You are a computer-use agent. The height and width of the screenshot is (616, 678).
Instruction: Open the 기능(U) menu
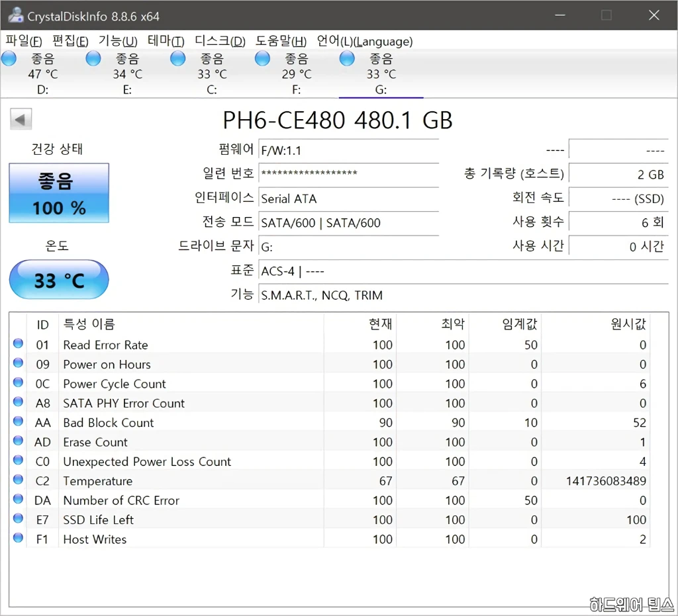[118, 41]
